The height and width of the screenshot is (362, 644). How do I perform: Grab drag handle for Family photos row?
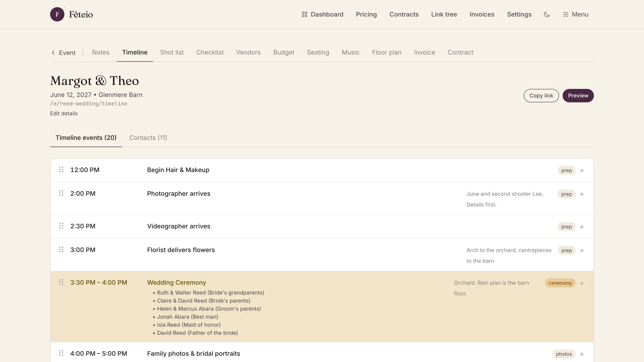tap(61, 353)
